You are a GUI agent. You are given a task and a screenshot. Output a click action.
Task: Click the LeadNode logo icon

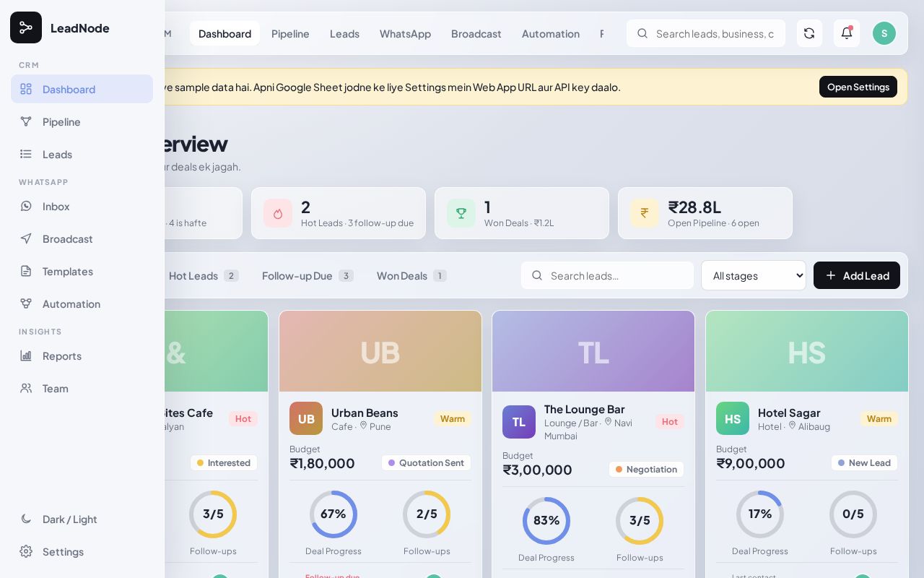26,27
